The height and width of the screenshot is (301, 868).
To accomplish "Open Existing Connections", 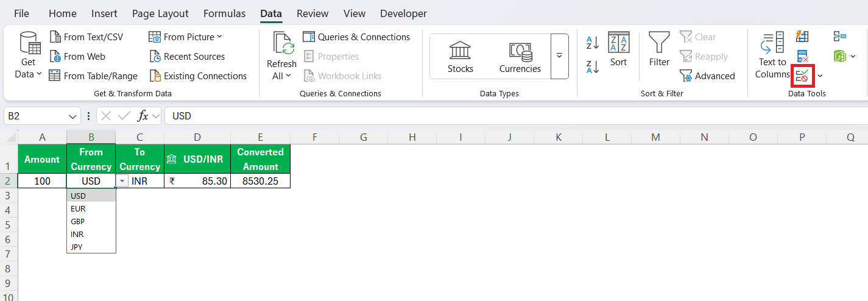I will point(198,76).
